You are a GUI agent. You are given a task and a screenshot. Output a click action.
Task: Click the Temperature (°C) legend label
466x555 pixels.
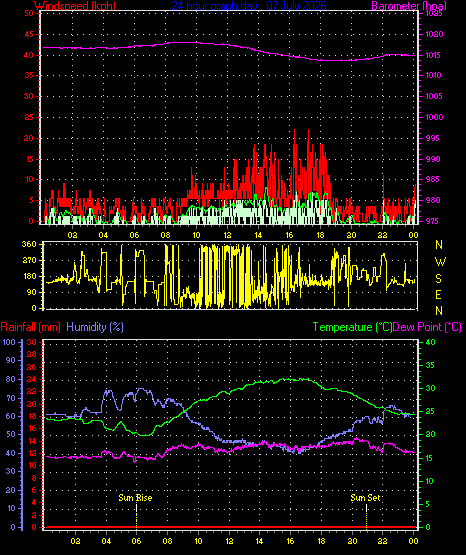(352, 327)
